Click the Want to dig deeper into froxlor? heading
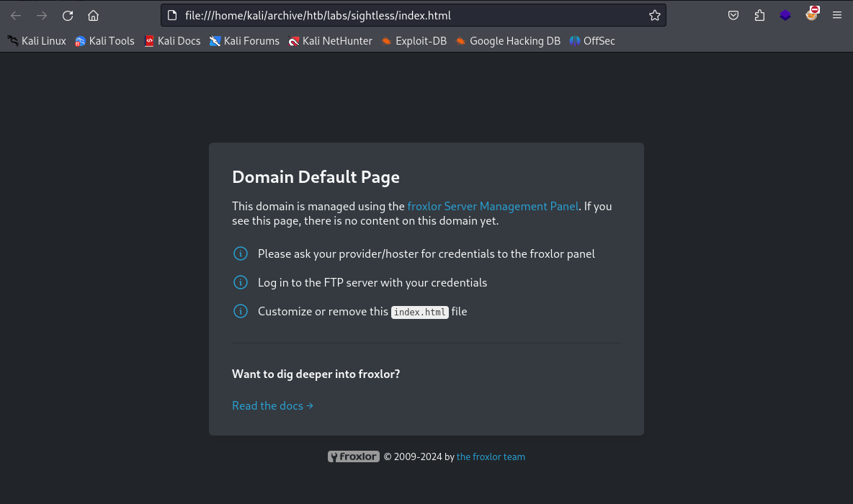The image size is (853, 504). [316, 374]
